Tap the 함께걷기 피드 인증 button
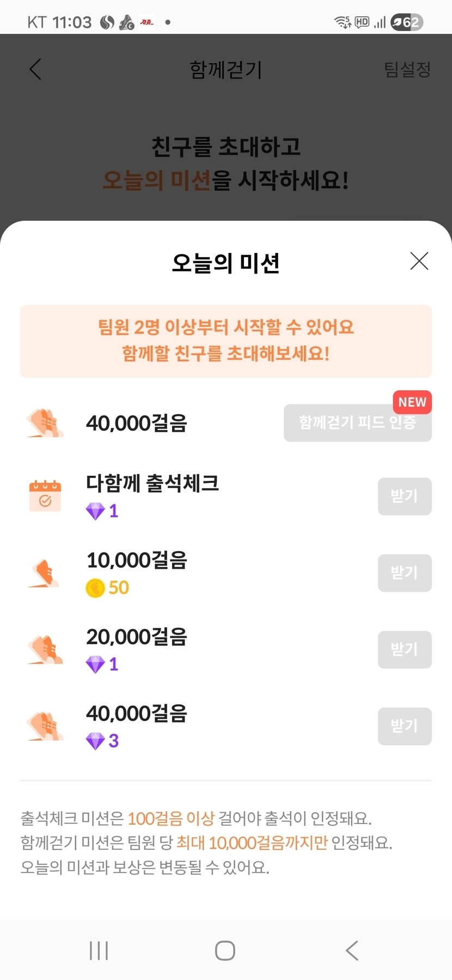Screen dimensions: 452x980 pyautogui.click(x=357, y=423)
